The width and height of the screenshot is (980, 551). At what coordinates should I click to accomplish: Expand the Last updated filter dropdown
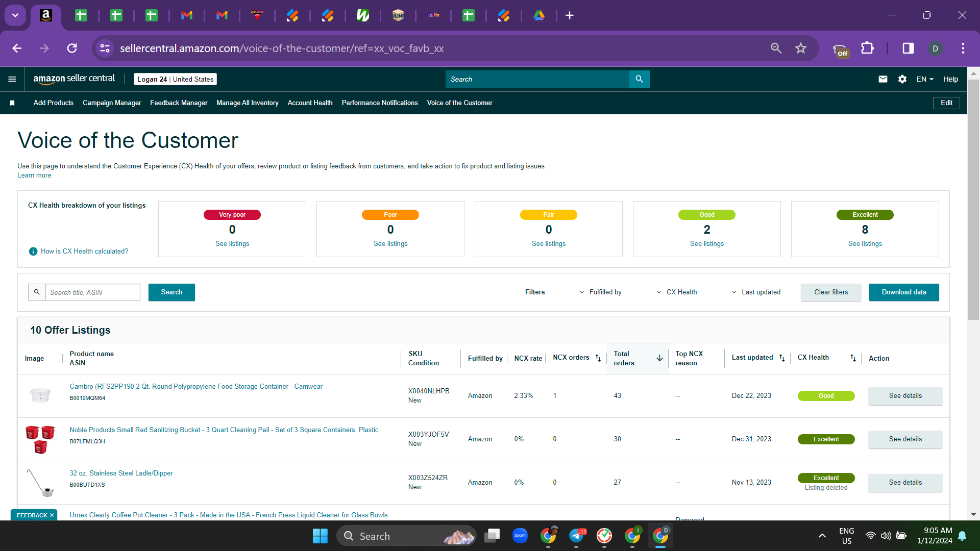tap(756, 292)
